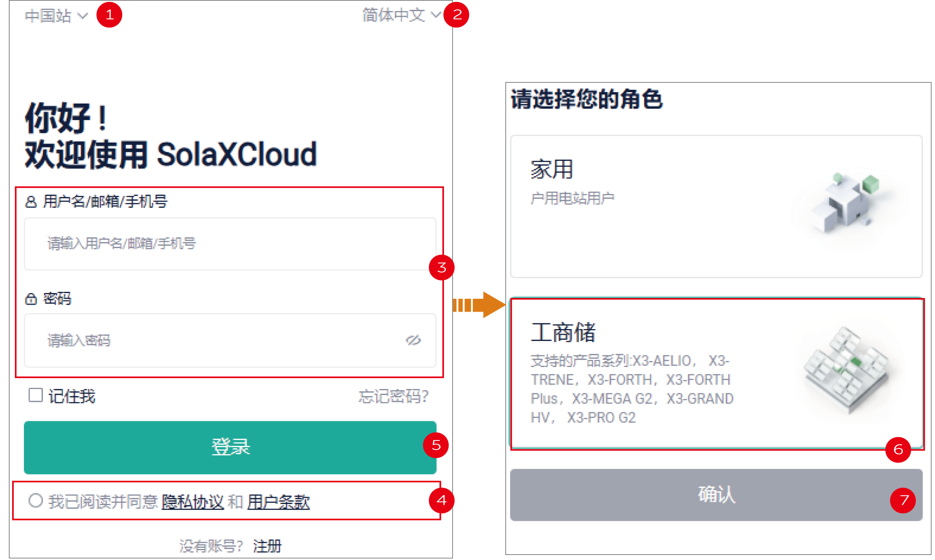Click the 请选择您的角色 heading text

(587, 99)
